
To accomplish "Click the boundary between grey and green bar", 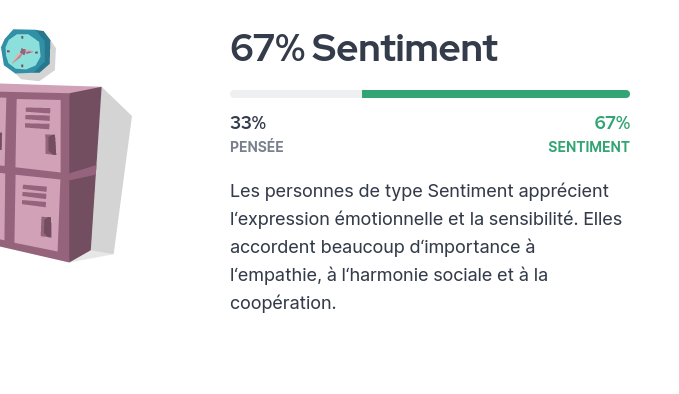I will [x=362, y=94].
